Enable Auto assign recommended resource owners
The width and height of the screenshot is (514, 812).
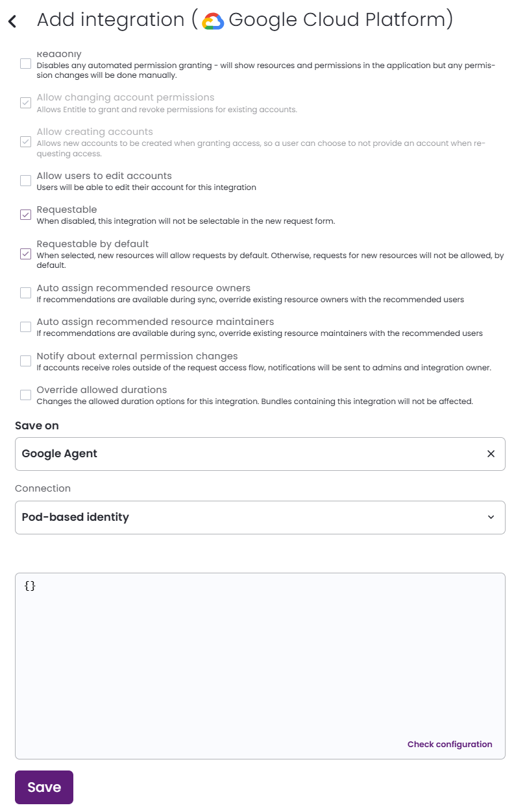point(25,293)
